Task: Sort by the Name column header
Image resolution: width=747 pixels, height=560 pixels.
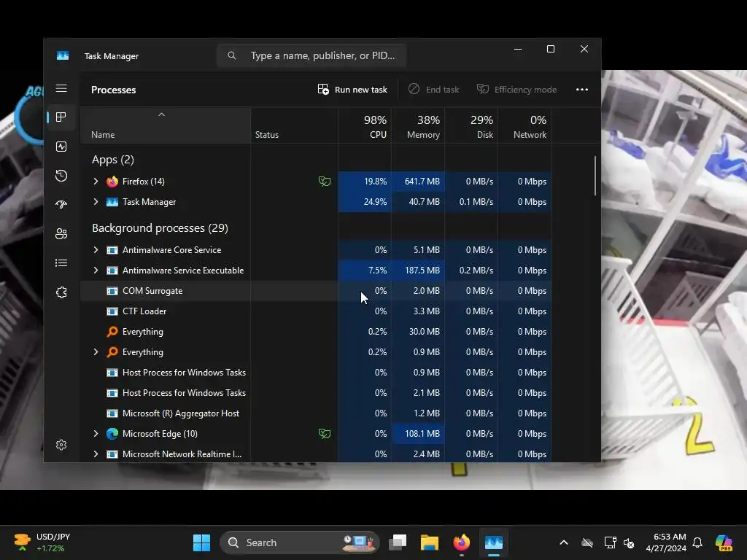Action: tap(166, 126)
